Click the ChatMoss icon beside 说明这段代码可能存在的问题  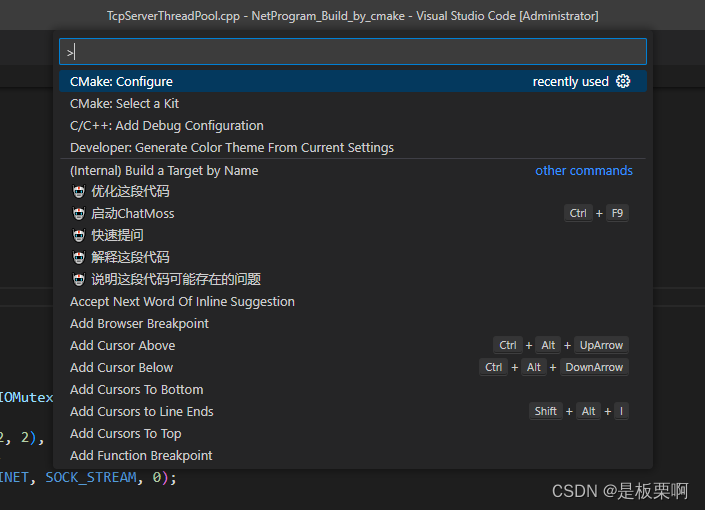pos(79,279)
